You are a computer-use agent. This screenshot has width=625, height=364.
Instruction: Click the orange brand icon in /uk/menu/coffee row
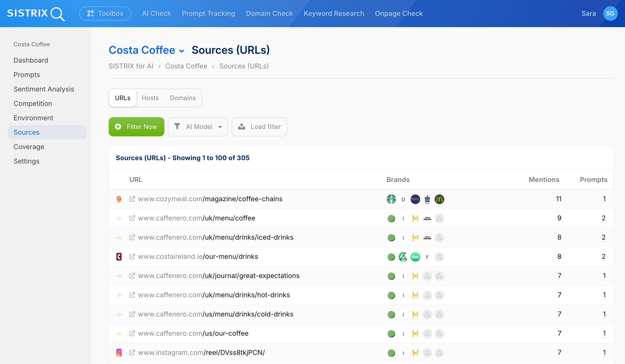tap(415, 218)
